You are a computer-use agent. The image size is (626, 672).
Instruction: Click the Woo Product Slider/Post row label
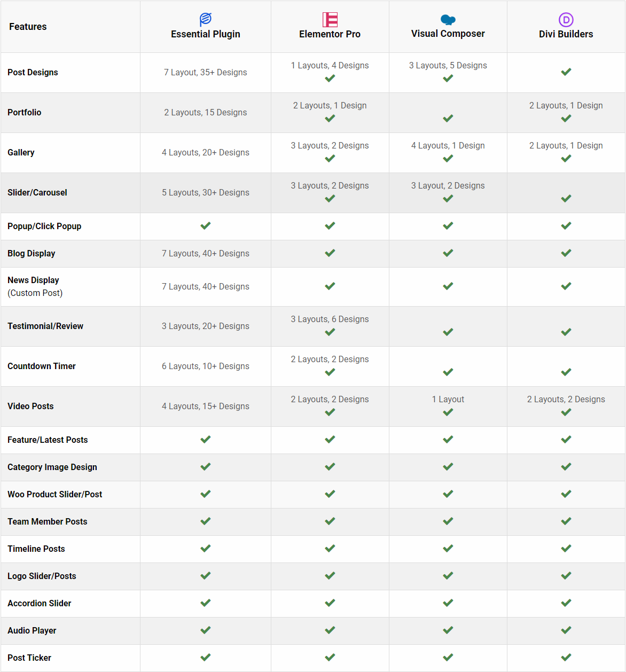pos(55,495)
